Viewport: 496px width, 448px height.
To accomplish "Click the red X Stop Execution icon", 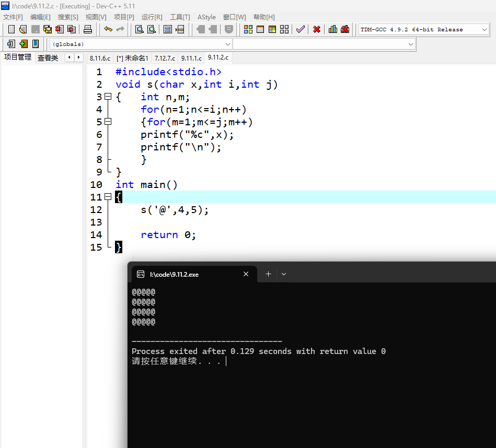I will coord(317,29).
